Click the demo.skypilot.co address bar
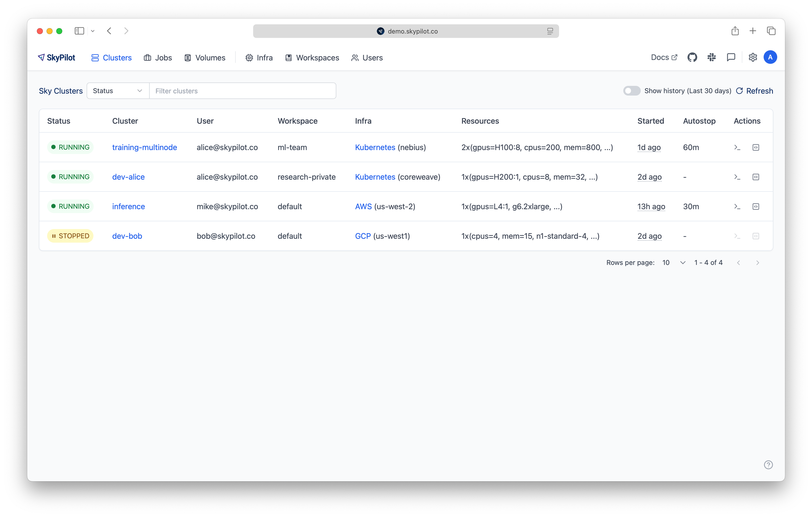The height and width of the screenshot is (517, 812). 406,31
